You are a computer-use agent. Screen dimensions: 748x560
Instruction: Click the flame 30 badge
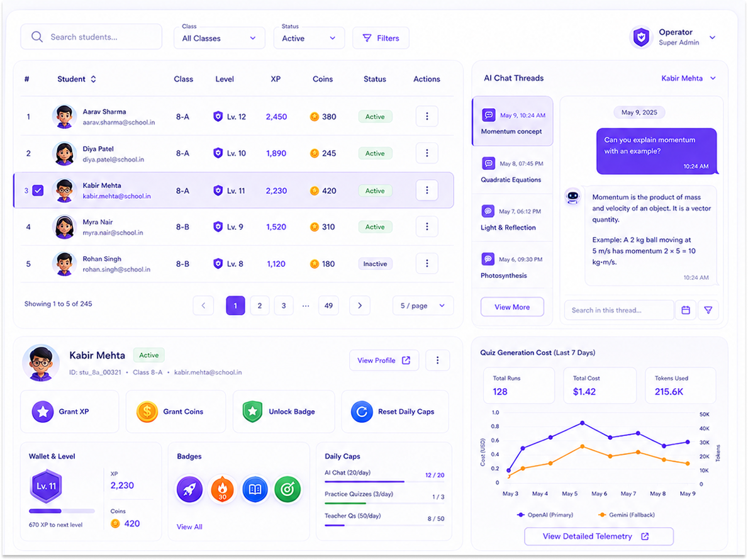pos(222,489)
